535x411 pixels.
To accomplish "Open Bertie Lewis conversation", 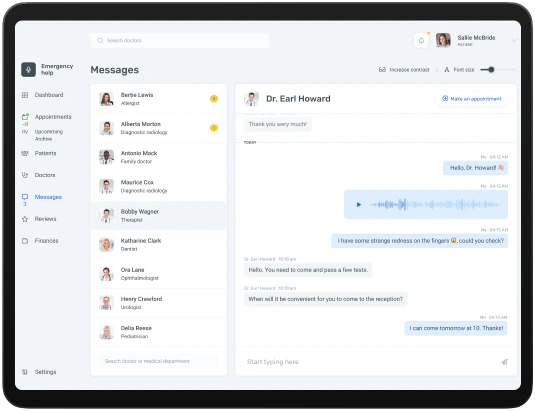I will 159,99.
